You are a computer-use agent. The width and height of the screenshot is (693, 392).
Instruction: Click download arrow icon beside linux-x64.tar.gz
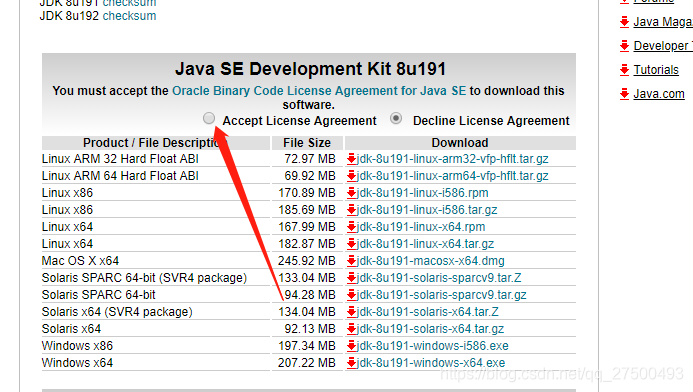click(x=352, y=244)
